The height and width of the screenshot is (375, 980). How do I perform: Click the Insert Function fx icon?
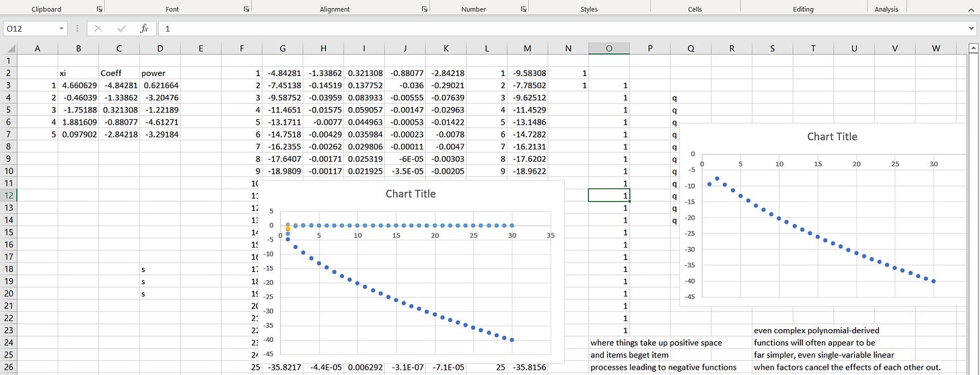[x=144, y=29]
